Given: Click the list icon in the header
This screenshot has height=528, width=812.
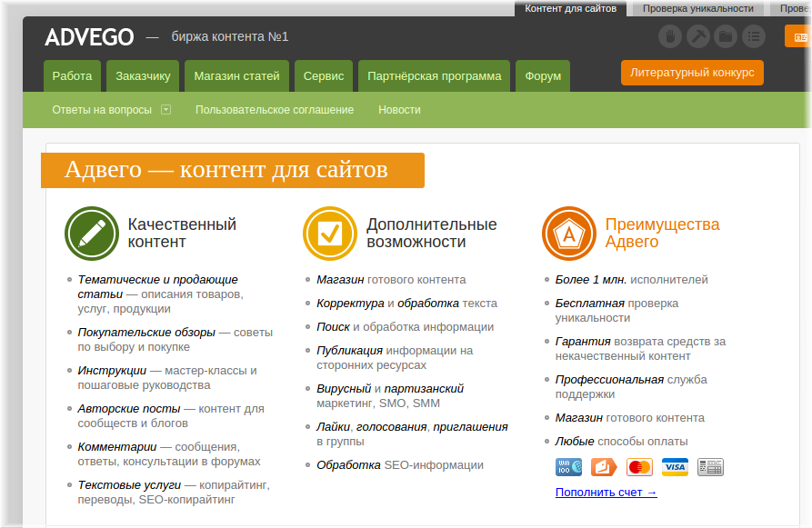Looking at the screenshot, I should pos(754,36).
